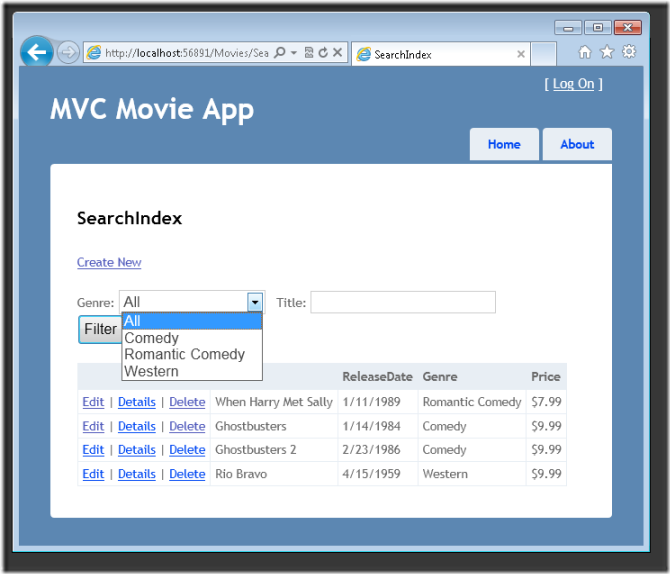Screen dimensions: 670x574
Task: Open the About navigation tab
Action: pos(577,144)
